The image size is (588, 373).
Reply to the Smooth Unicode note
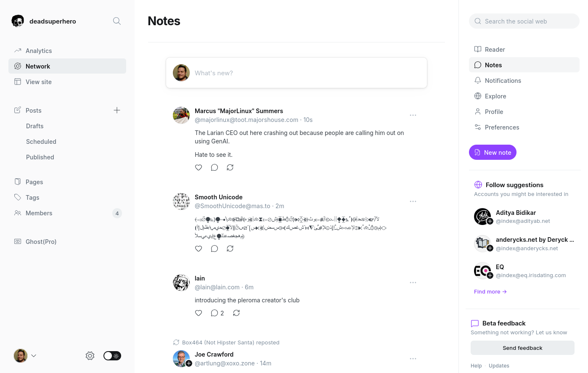214,249
